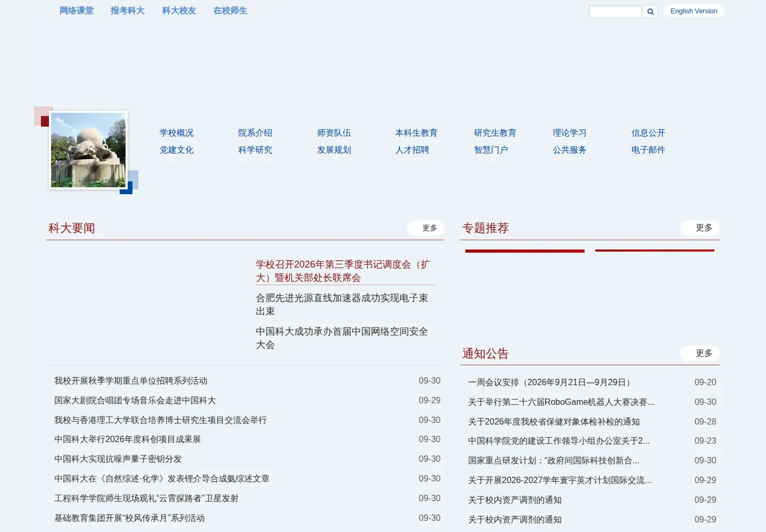
Task: Go to 报考科大 page
Action: [128, 11]
